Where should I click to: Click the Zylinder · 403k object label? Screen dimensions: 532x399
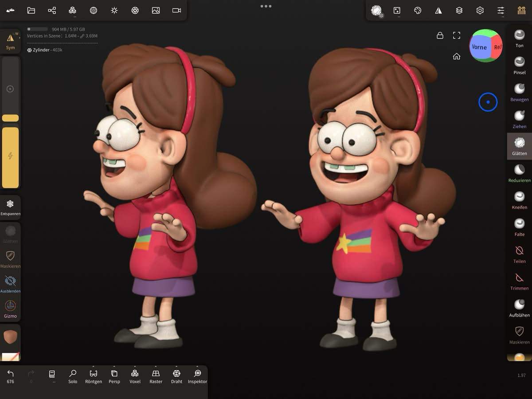tap(45, 50)
